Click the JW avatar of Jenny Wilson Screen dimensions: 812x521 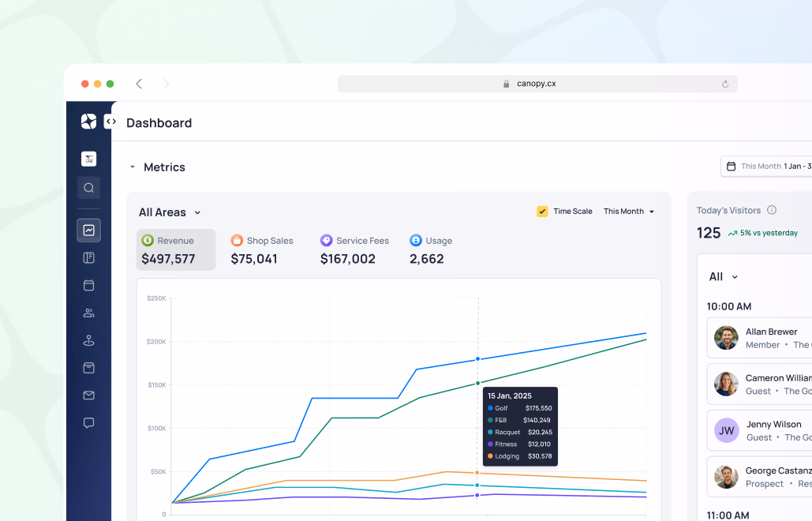tap(726, 430)
